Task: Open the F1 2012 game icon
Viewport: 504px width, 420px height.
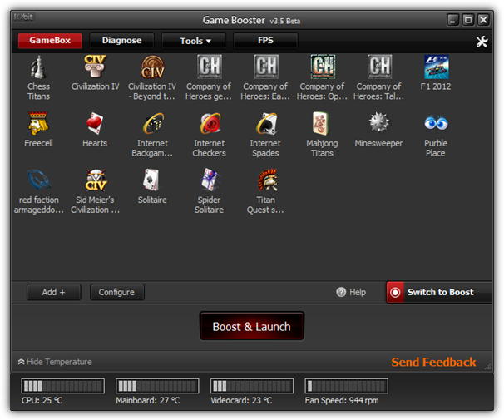Action: point(436,67)
